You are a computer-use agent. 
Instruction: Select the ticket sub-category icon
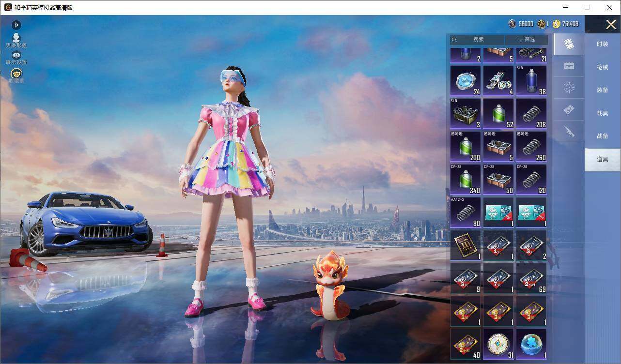(569, 110)
